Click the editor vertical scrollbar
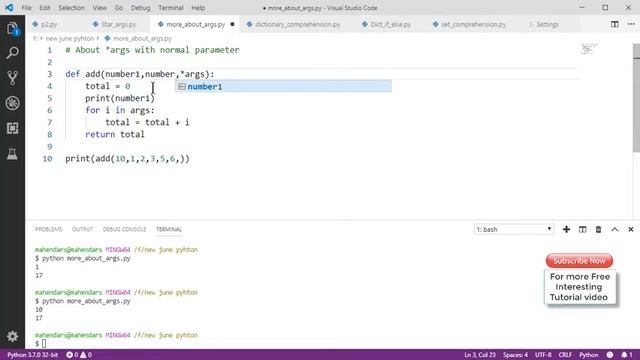Image resolution: width=640 pixels, height=360 pixels. click(636, 98)
